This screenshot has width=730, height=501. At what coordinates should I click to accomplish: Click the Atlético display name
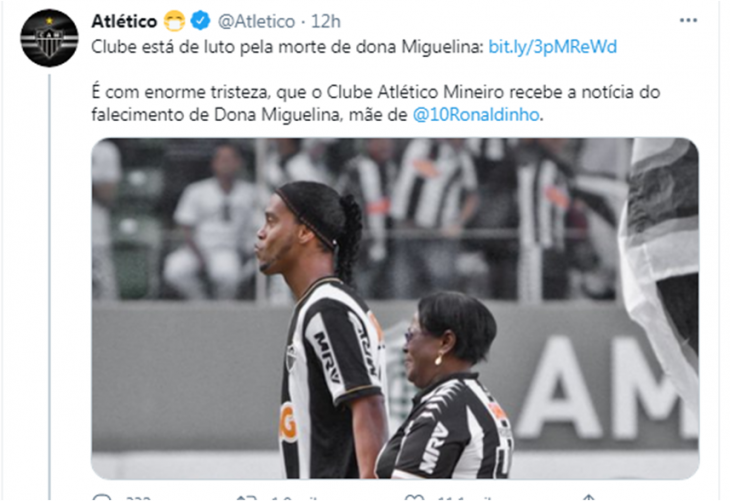[x=124, y=21]
